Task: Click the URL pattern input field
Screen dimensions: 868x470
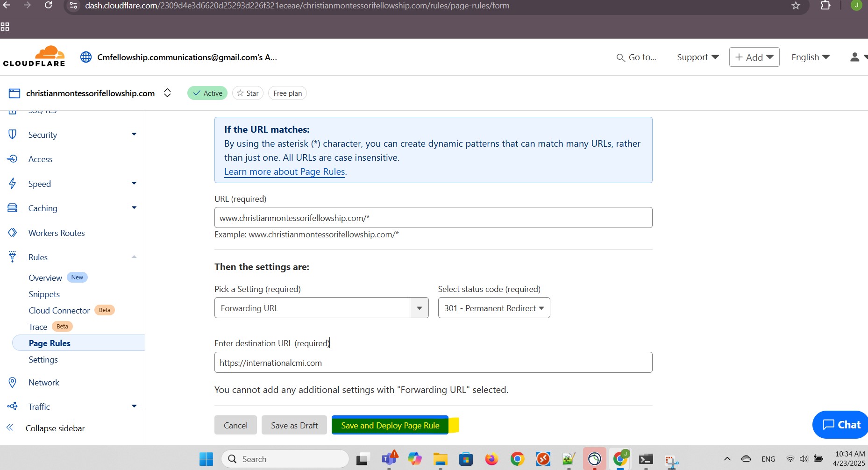Action: (433, 218)
